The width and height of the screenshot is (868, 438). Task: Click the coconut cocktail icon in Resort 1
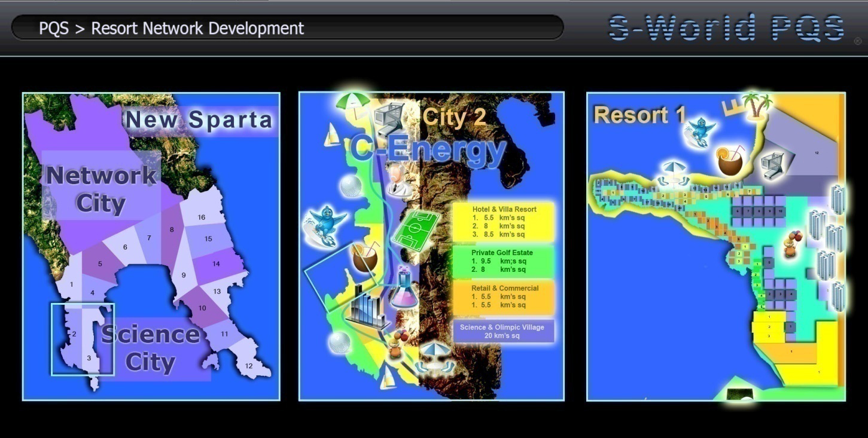732,160
